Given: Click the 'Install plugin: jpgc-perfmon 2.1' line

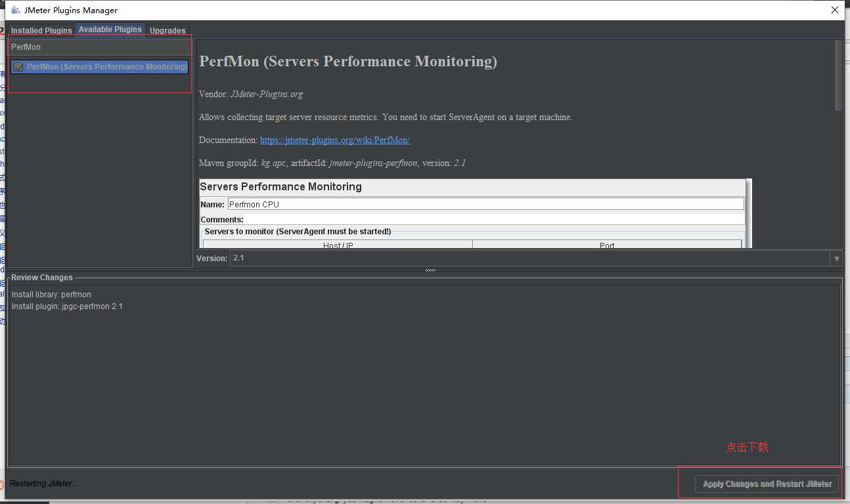Looking at the screenshot, I should pos(67,306).
